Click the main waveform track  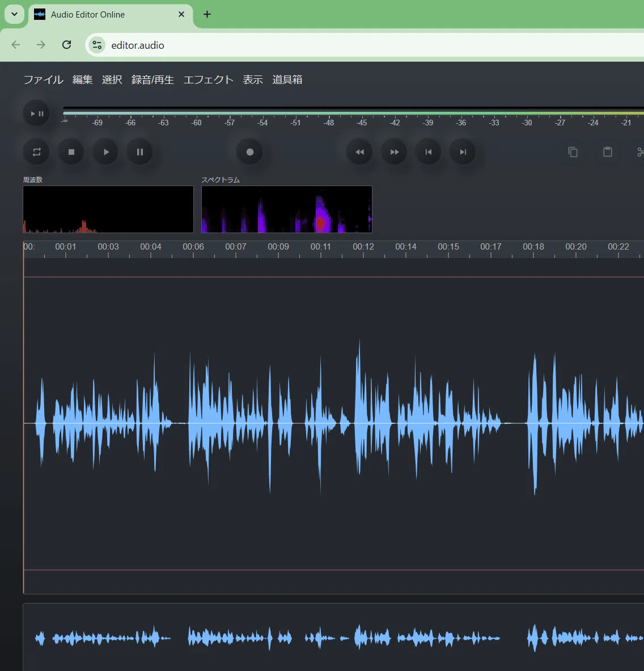pos(333,424)
